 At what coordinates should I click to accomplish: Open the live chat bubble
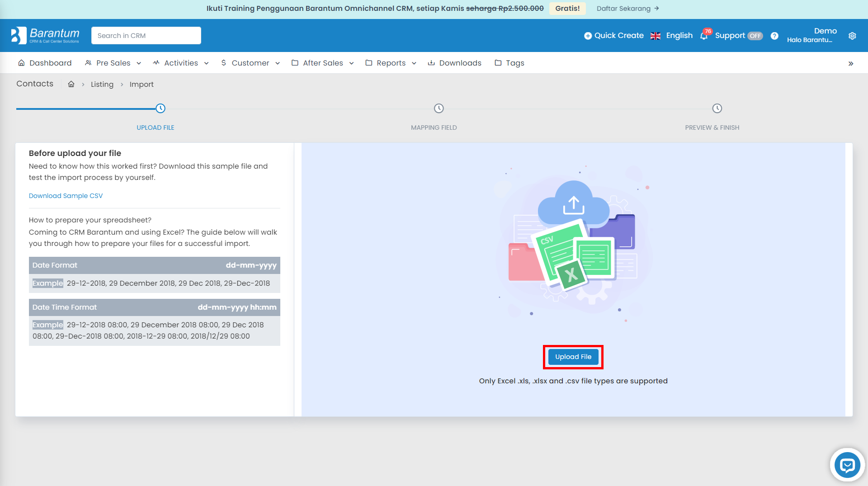[847, 465]
